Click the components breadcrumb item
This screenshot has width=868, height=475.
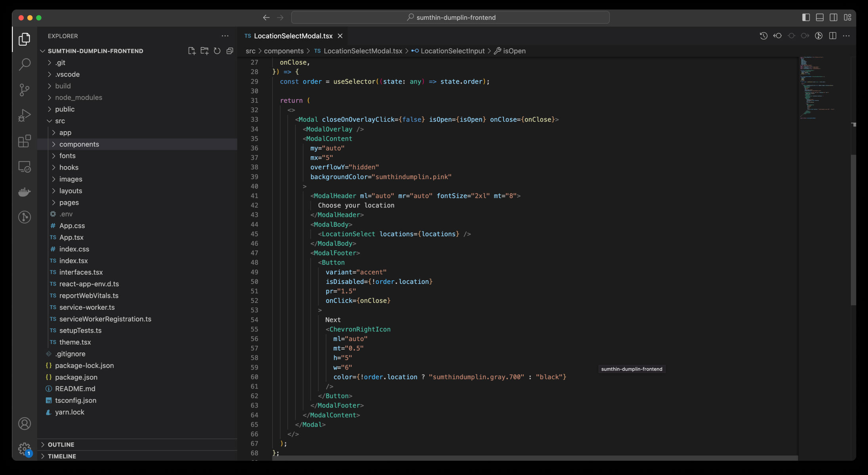pos(284,51)
